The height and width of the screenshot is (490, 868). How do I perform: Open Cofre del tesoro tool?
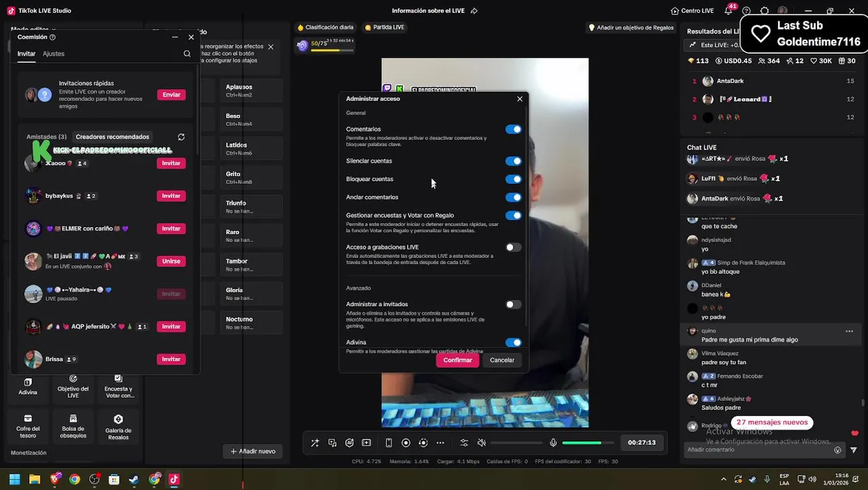[28, 427]
